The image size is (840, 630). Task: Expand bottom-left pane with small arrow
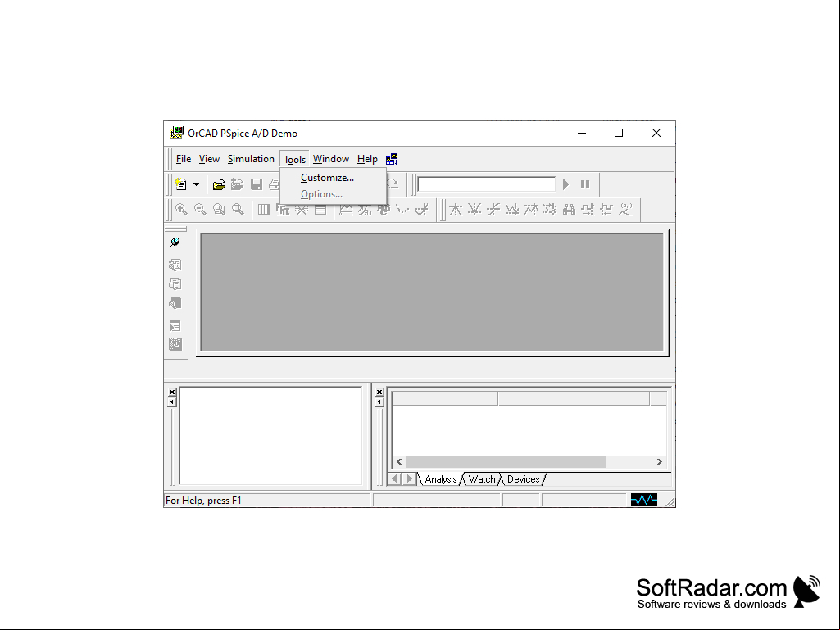[172, 401]
